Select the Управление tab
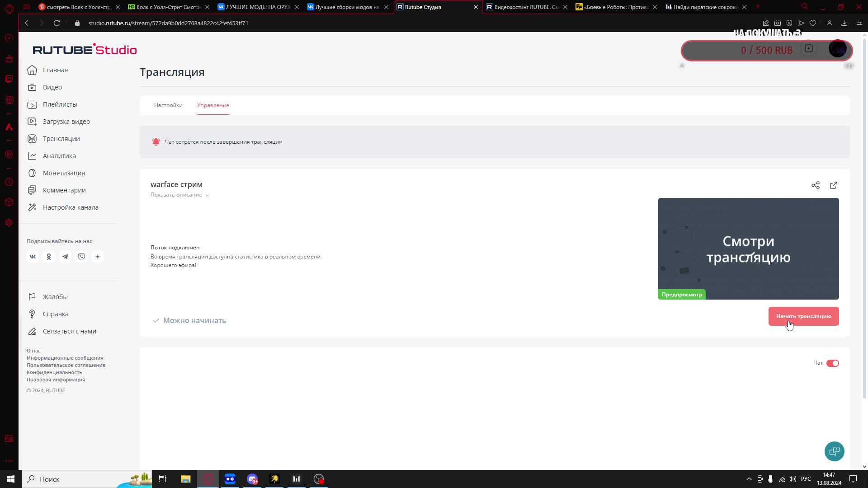This screenshot has width=868, height=488. click(x=213, y=105)
